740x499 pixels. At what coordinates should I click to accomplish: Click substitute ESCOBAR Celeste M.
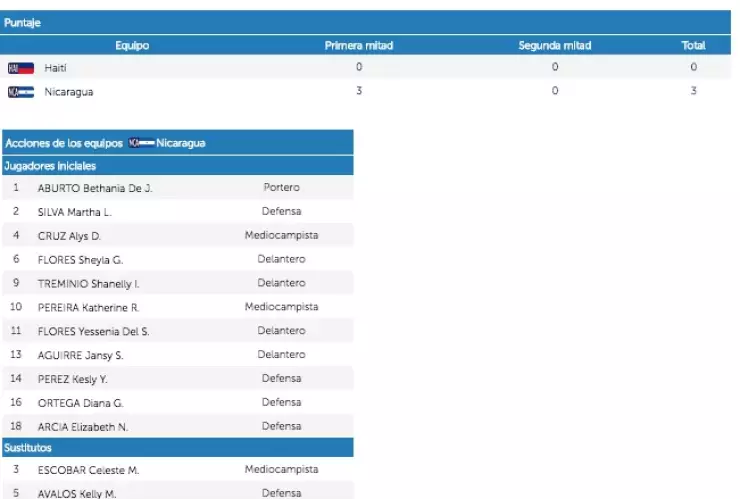pos(88,470)
